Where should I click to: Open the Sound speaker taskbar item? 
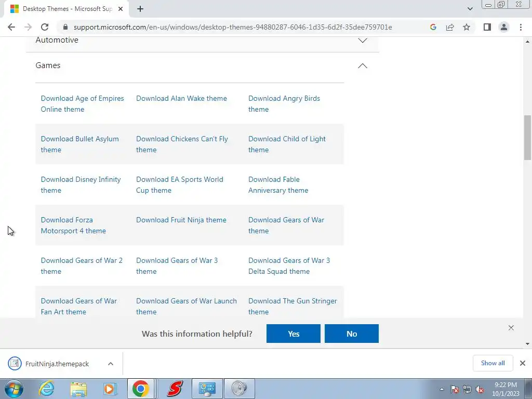[x=240, y=389]
